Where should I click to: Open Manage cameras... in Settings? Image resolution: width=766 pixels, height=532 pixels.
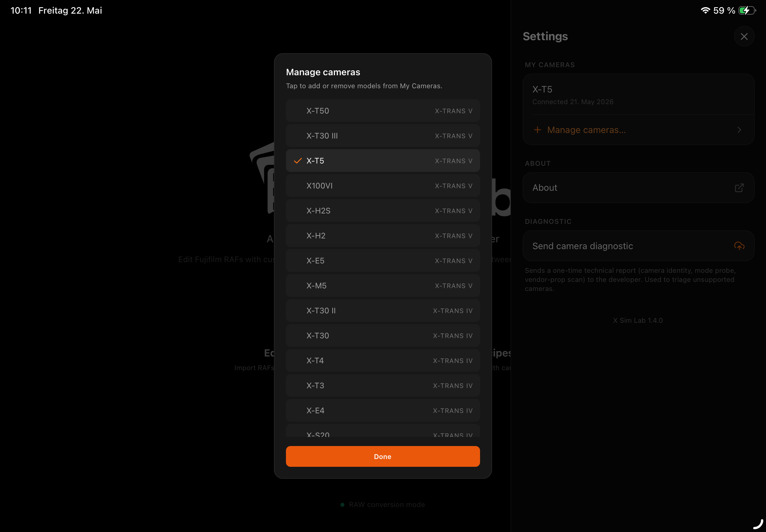coord(638,130)
